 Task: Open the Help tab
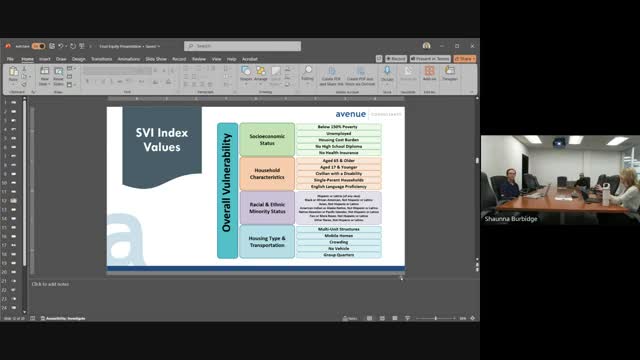click(231, 59)
